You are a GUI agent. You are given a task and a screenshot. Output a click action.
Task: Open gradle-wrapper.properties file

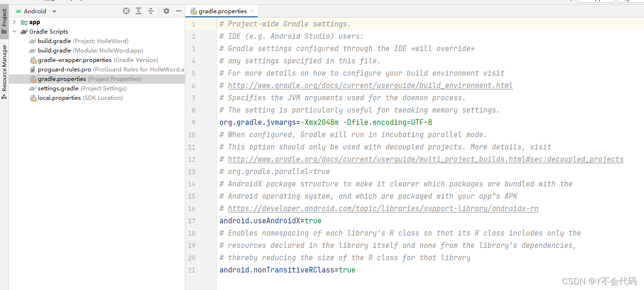pyautogui.click(x=98, y=60)
